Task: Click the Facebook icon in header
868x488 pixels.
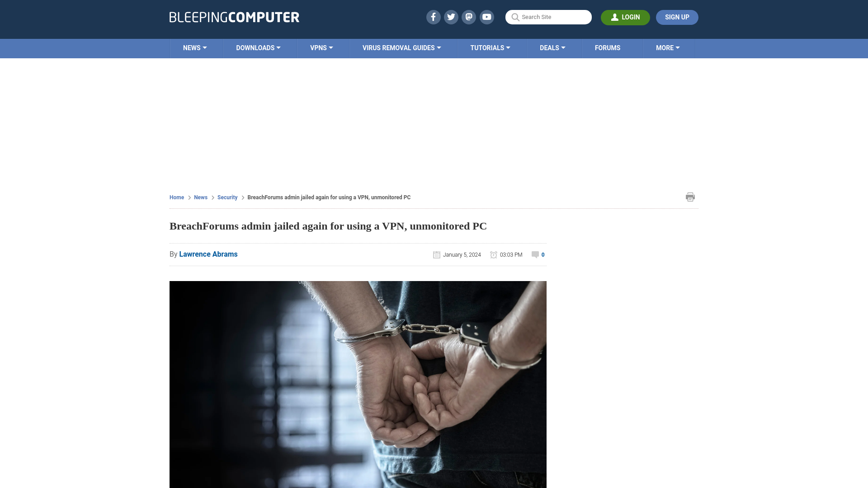Action: tap(434, 17)
